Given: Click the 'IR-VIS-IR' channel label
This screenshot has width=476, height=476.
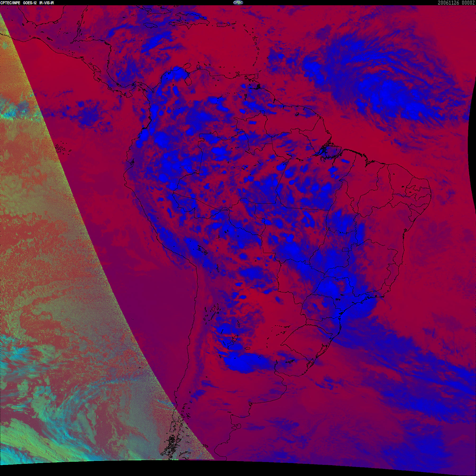Looking at the screenshot, I should pos(47,3).
